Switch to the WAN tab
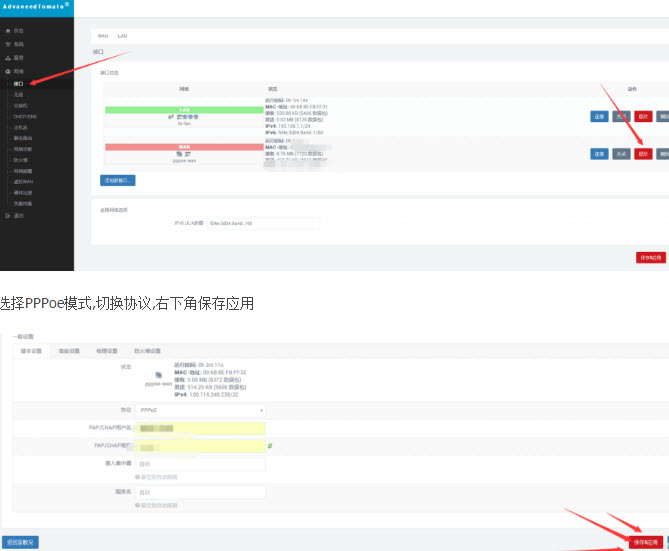This screenshot has height=551, width=669. [x=103, y=35]
